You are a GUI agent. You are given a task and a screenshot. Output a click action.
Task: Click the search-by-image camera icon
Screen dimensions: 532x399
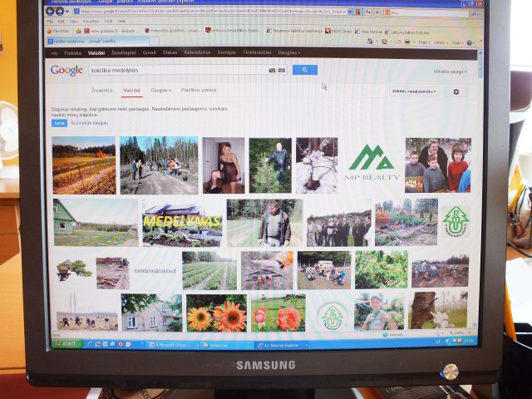[272, 70]
